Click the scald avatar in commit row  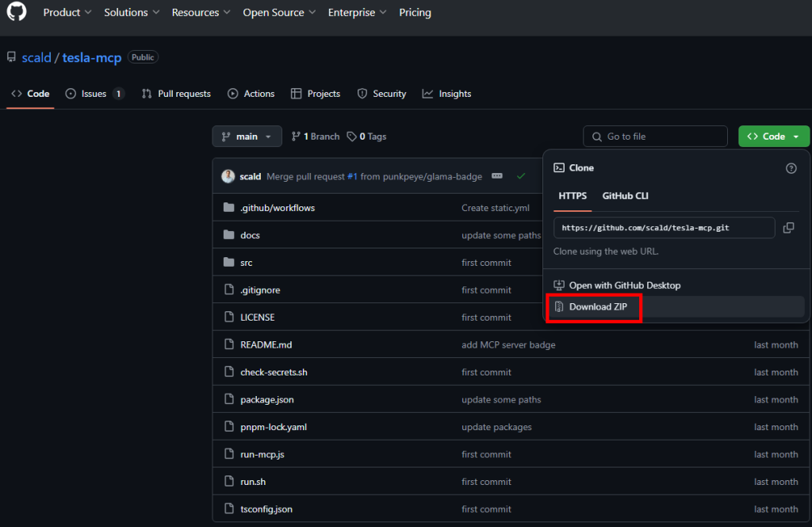pos(228,177)
